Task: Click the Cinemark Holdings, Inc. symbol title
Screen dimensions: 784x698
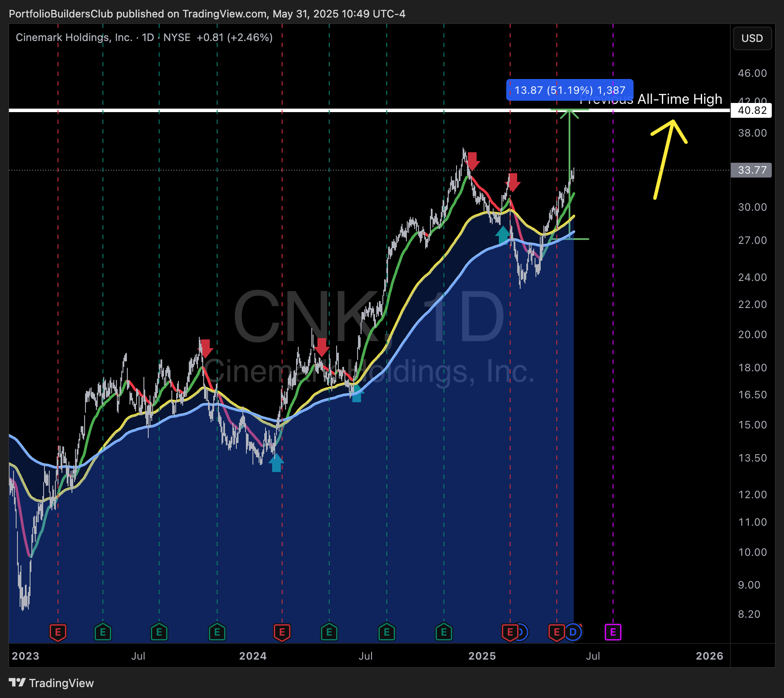Action: pos(74,38)
